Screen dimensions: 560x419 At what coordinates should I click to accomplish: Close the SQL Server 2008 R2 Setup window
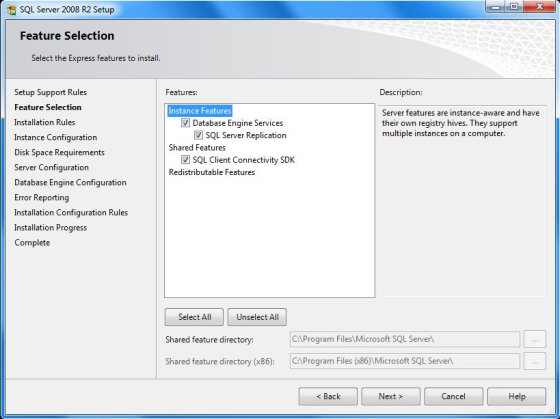[540, 7]
